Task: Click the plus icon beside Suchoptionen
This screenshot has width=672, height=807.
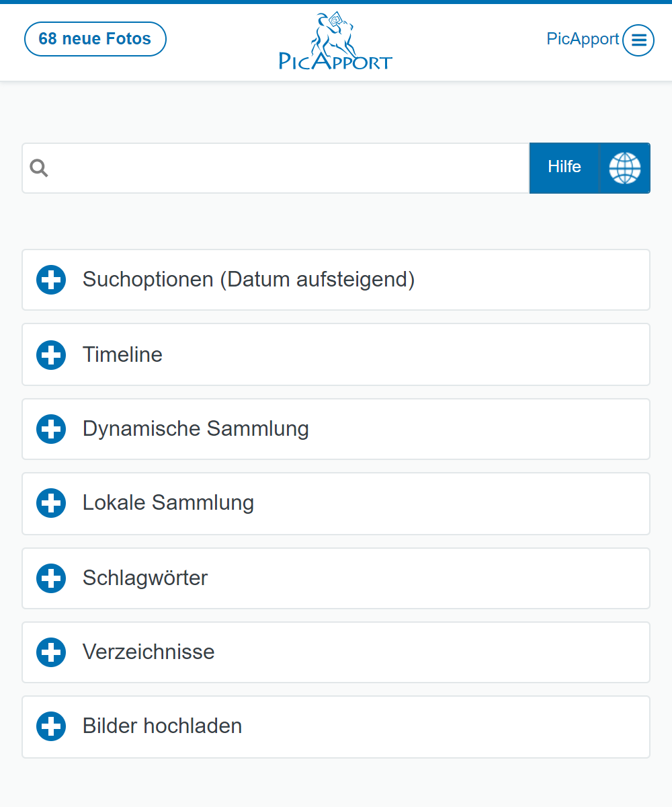Action: 51,280
